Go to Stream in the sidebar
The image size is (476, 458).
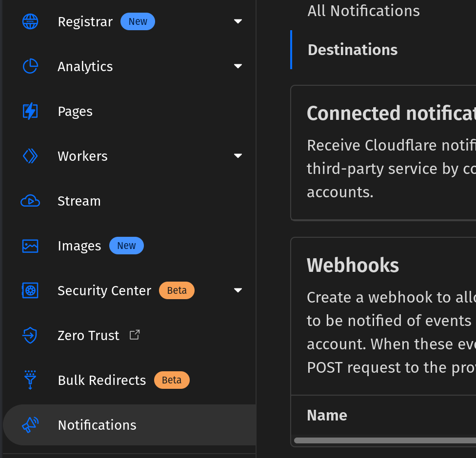tap(129, 201)
